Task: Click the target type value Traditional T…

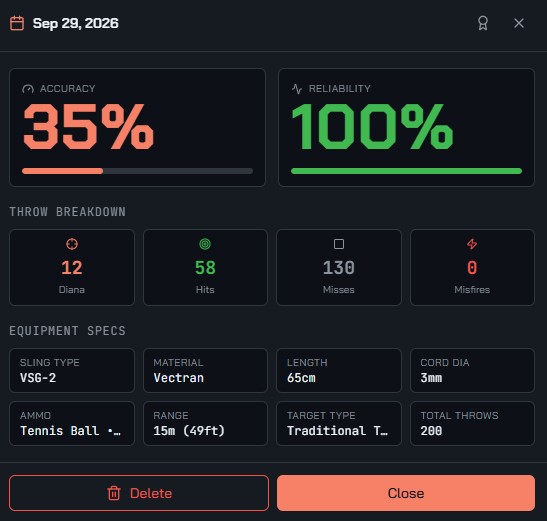Action: click(337, 431)
